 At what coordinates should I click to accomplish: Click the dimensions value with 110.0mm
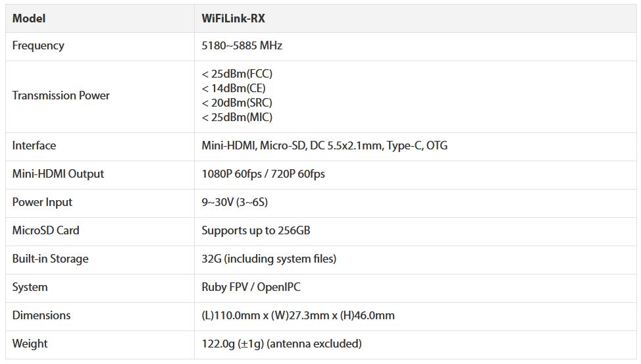[x=297, y=315]
